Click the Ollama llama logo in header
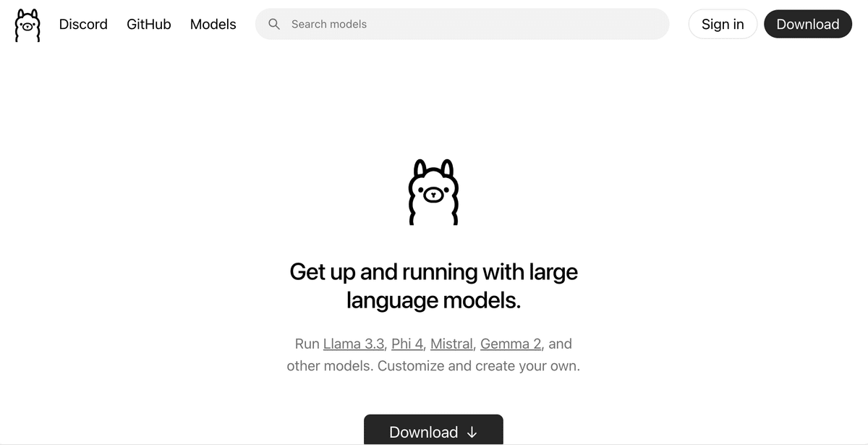 coord(27,25)
